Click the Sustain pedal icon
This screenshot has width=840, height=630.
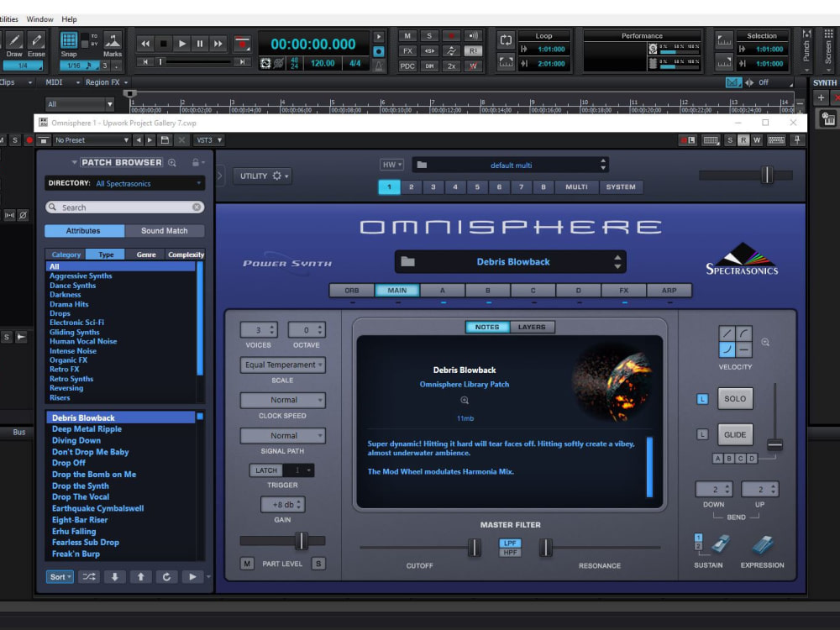720,545
